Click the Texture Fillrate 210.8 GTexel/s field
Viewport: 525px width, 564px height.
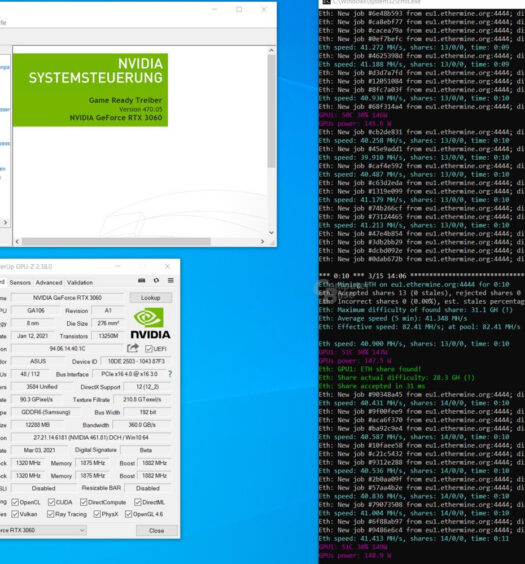tap(142, 400)
